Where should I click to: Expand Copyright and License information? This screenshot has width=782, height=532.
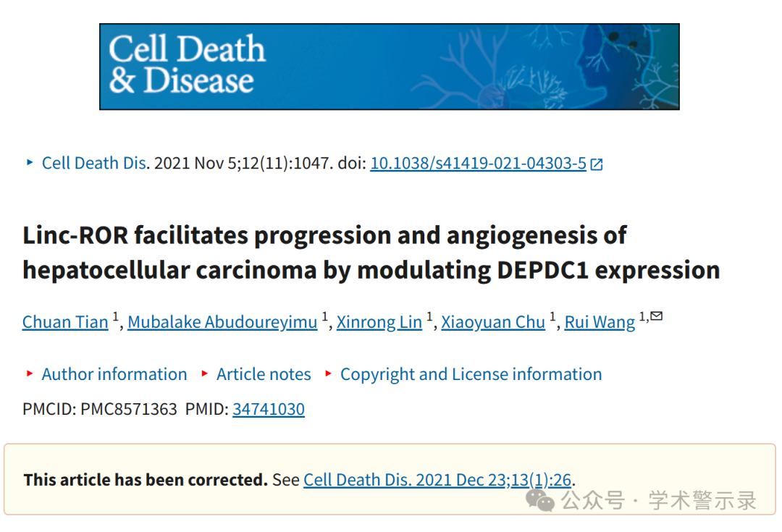click(x=471, y=374)
